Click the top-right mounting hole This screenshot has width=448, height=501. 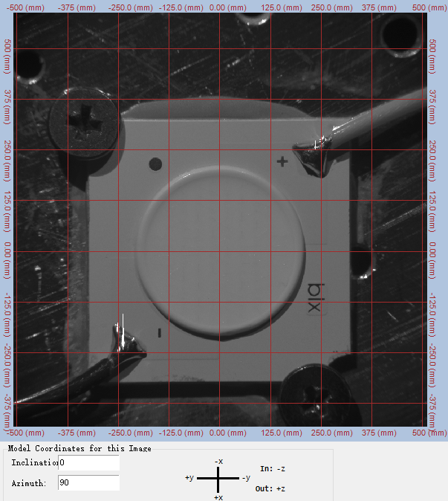point(401,34)
